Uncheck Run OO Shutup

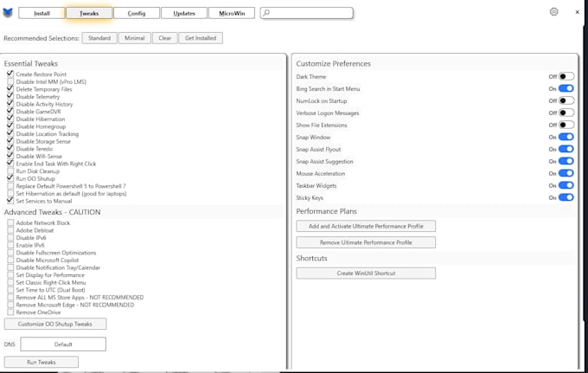tap(10, 178)
